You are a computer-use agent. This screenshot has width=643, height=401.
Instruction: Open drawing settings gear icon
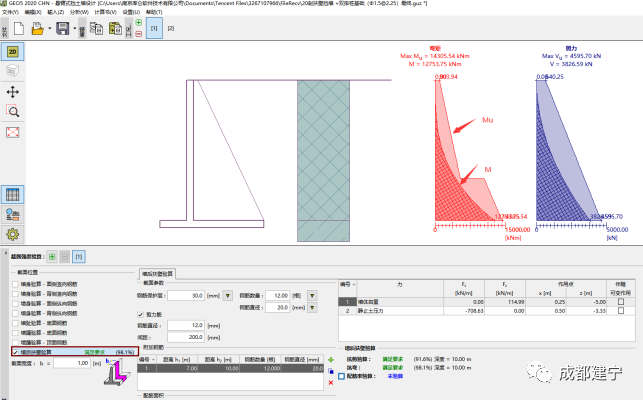(13, 234)
